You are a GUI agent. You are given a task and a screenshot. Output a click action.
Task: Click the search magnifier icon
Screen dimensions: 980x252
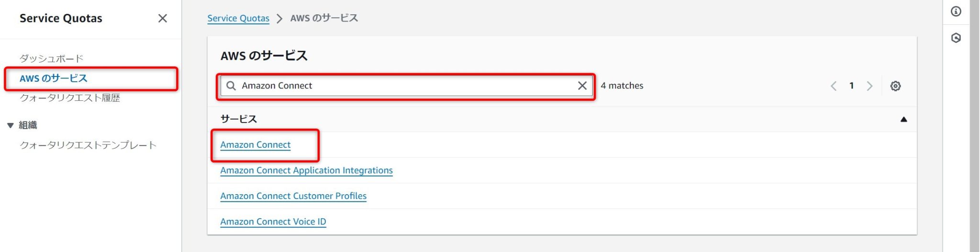click(x=231, y=86)
